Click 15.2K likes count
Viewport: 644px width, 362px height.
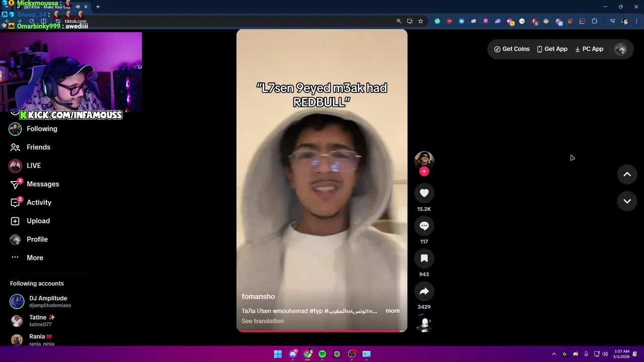tap(424, 209)
